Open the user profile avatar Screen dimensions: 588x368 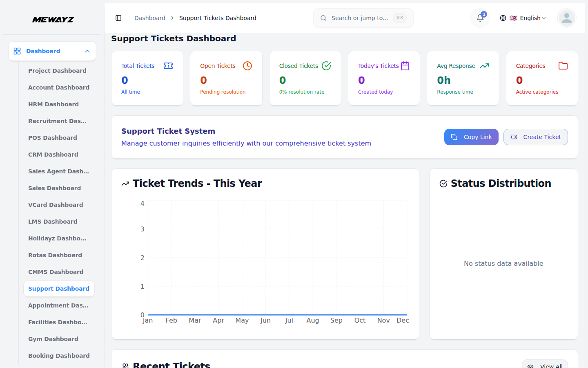tap(566, 18)
